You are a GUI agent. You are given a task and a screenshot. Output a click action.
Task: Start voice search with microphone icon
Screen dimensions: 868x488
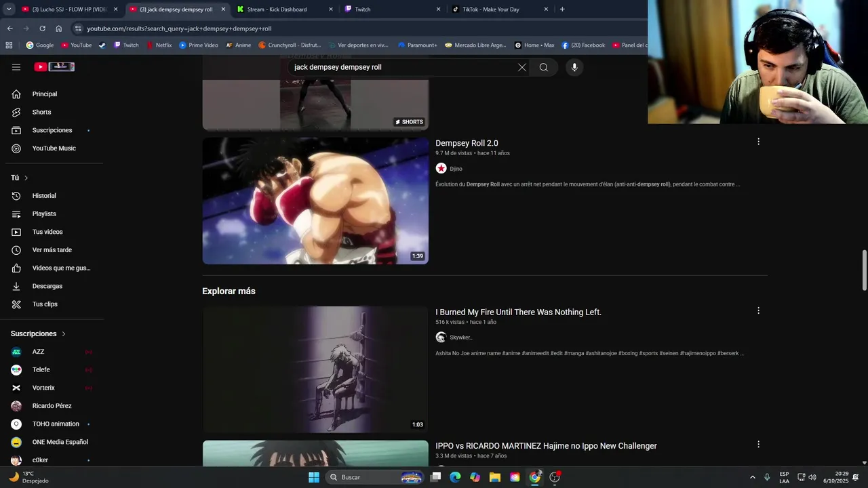(x=574, y=67)
